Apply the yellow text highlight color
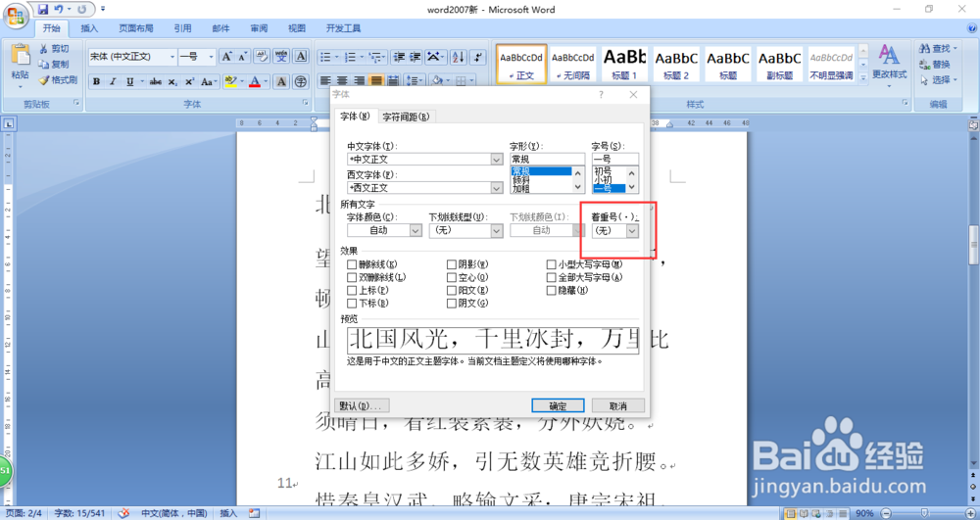 click(x=230, y=82)
